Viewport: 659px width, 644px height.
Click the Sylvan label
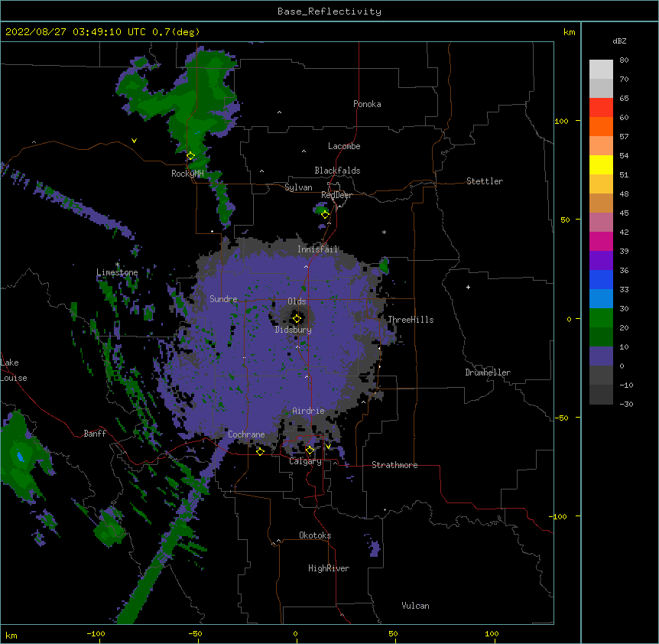pos(298,187)
